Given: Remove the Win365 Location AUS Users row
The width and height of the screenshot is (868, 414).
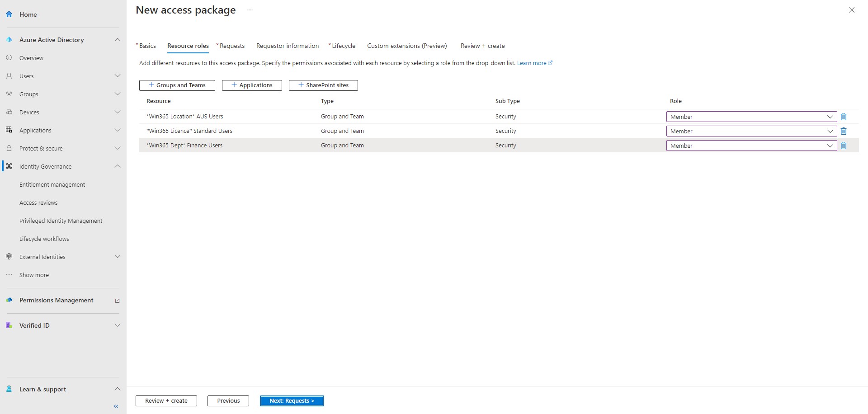Looking at the screenshot, I should 844,116.
